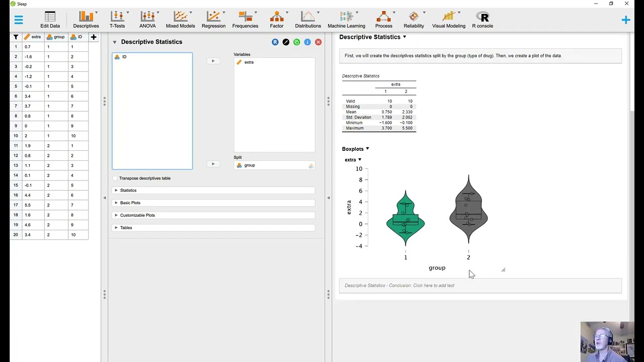The width and height of the screenshot is (644, 362).
Task: Click the blue plus modules button
Action: pyautogui.click(x=625, y=20)
